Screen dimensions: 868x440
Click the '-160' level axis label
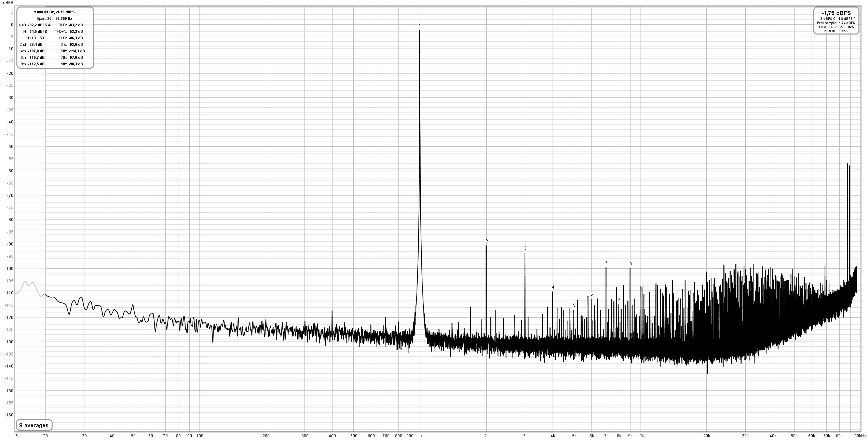pos(9,415)
